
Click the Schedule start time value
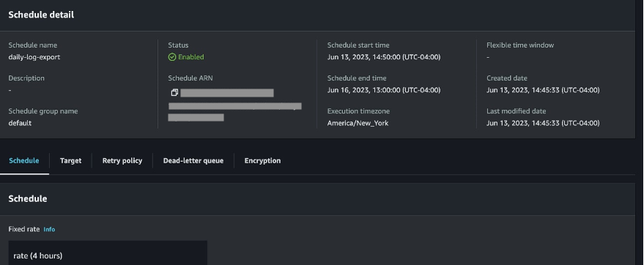click(x=384, y=57)
